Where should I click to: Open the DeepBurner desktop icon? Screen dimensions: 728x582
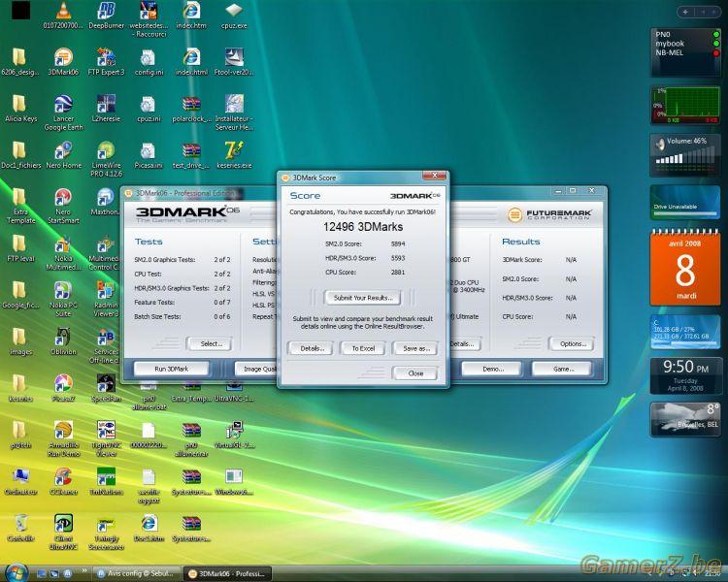coord(107,15)
